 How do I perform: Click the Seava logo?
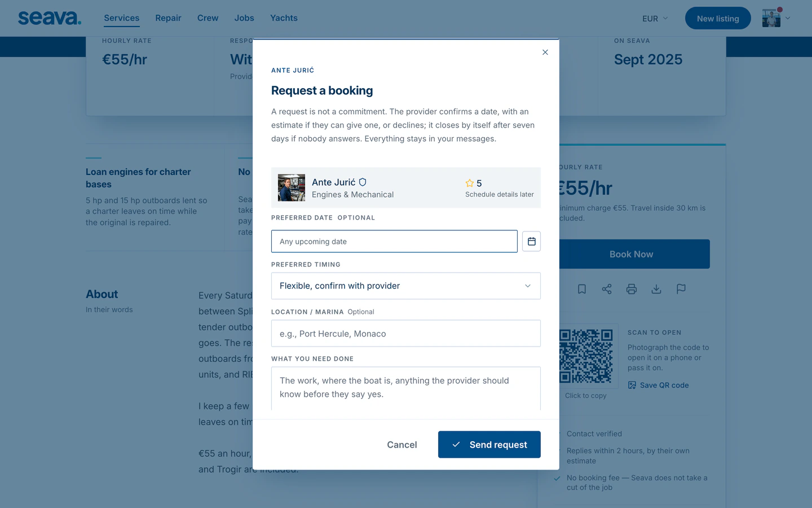tap(50, 18)
